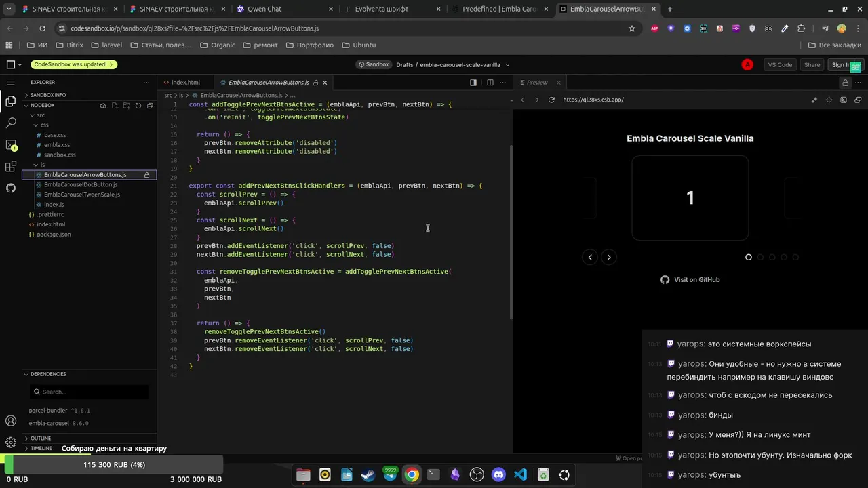The height and width of the screenshot is (488, 868).
Task: Open EmblaCarouselTweenScale.js in the file tree
Action: coord(82,195)
